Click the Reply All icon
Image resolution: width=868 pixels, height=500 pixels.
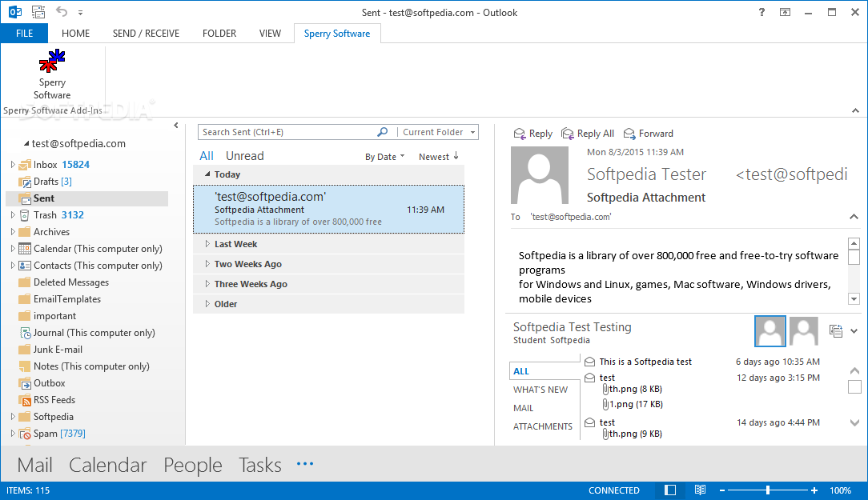coord(568,134)
